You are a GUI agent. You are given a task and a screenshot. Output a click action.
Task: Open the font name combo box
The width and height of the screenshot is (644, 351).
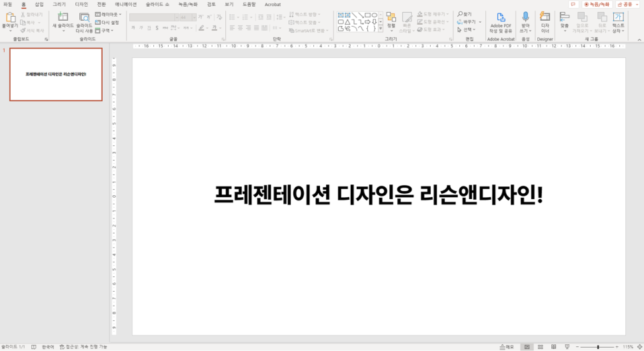pos(153,17)
